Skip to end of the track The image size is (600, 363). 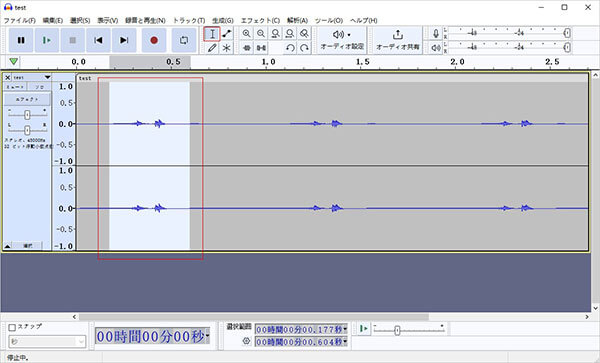tap(124, 40)
